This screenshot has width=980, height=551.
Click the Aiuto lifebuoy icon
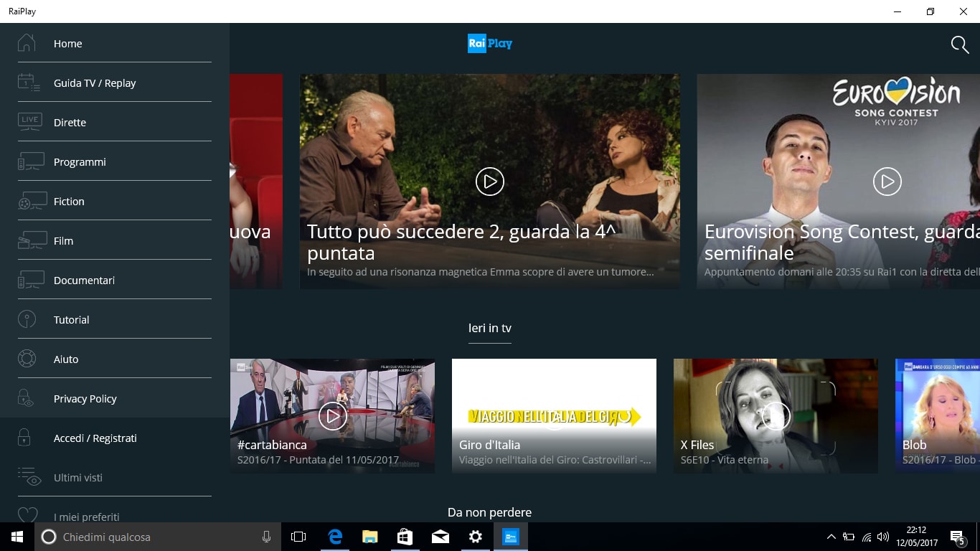click(x=27, y=359)
